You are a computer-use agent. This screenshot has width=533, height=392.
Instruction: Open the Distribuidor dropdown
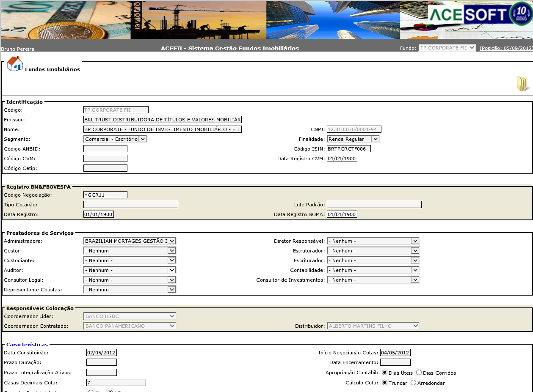pyautogui.click(x=373, y=326)
